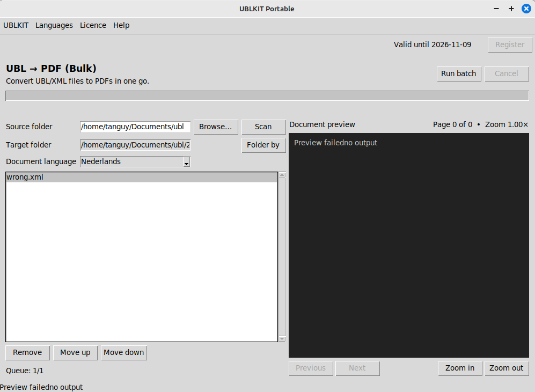Click the Folder by button
The image size is (535, 392).
pyautogui.click(x=263, y=145)
